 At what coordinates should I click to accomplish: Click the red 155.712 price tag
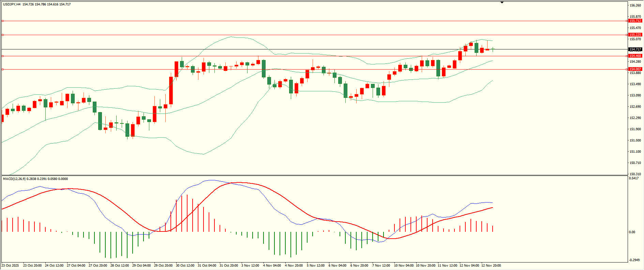[x=635, y=21]
